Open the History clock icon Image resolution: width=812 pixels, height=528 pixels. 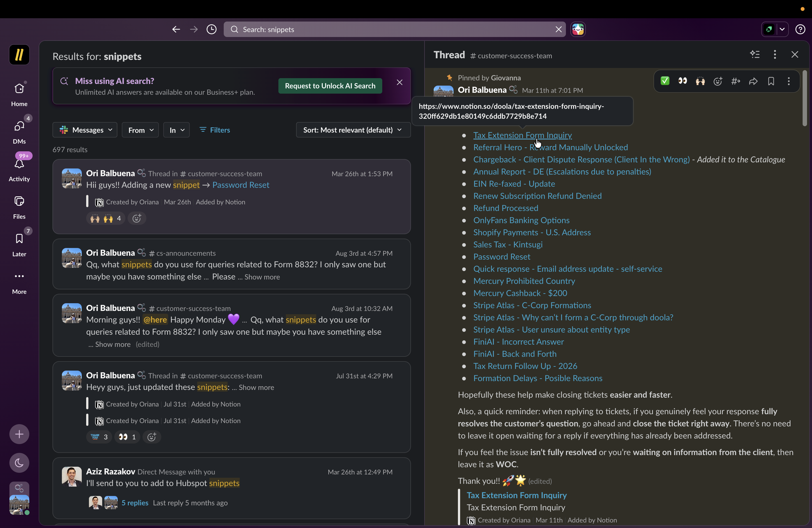(212, 29)
